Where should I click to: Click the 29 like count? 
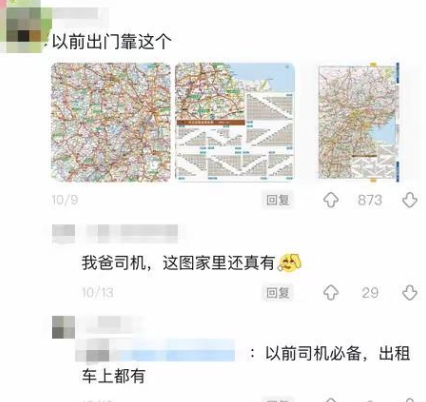point(370,293)
